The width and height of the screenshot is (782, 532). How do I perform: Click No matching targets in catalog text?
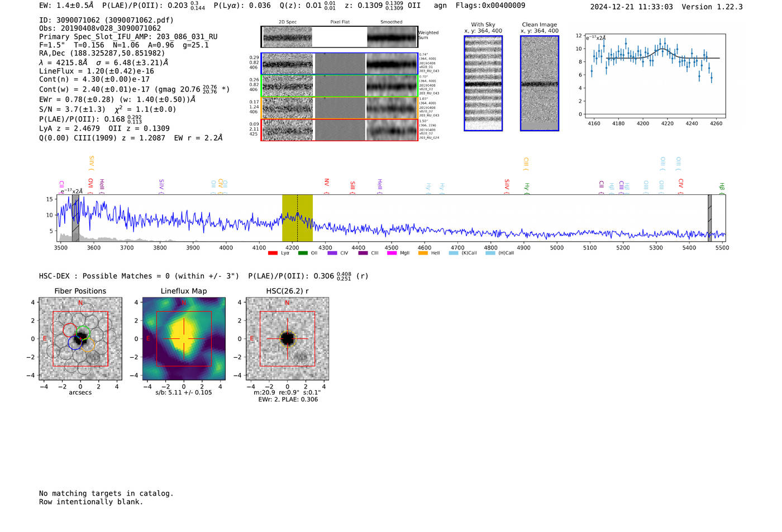(x=106, y=493)
